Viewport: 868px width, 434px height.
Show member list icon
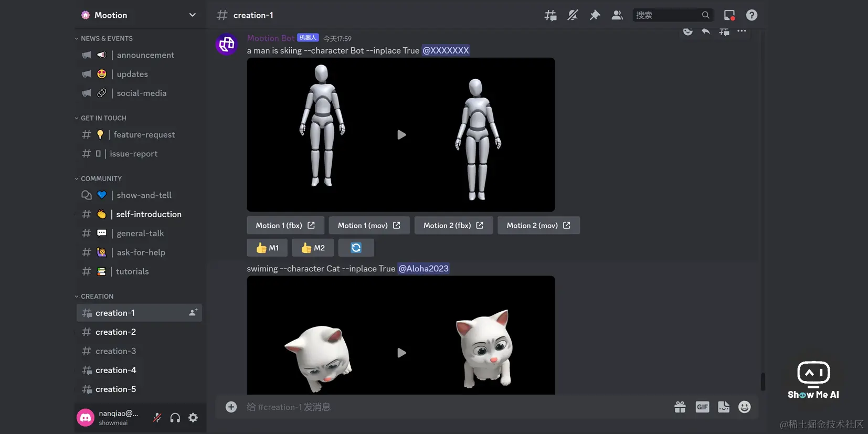click(x=617, y=15)
